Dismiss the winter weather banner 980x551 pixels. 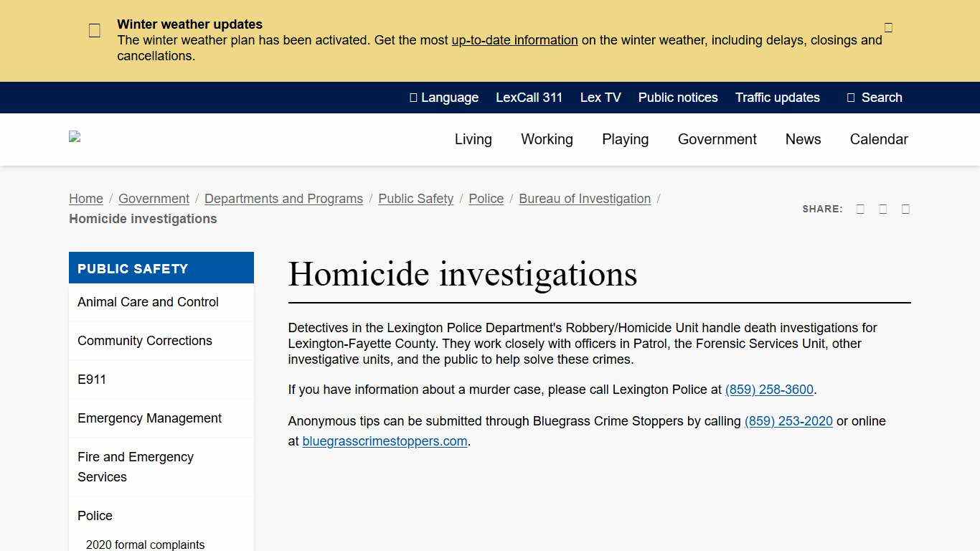(x=888, y=27)
